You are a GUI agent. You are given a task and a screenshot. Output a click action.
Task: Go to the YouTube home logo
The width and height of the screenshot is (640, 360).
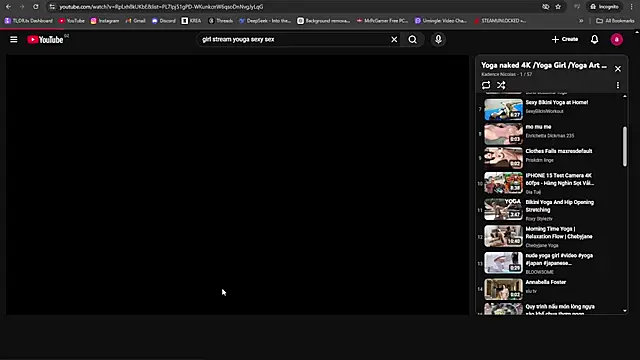45,40
